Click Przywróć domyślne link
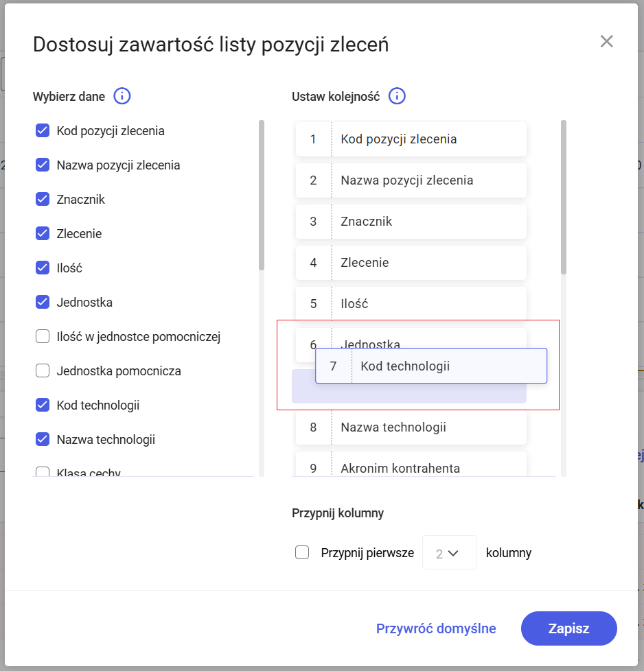The width and height of the screenshot is (644, 671). point(436,628)
